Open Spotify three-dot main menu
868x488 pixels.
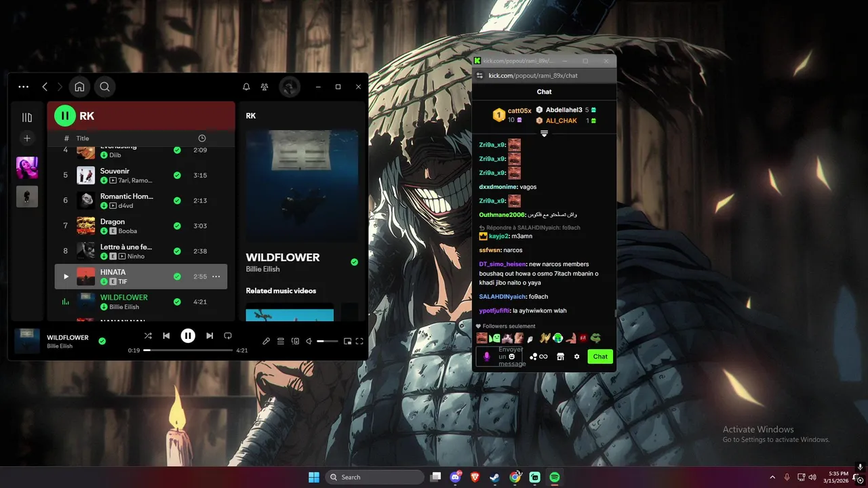point(24,87)
